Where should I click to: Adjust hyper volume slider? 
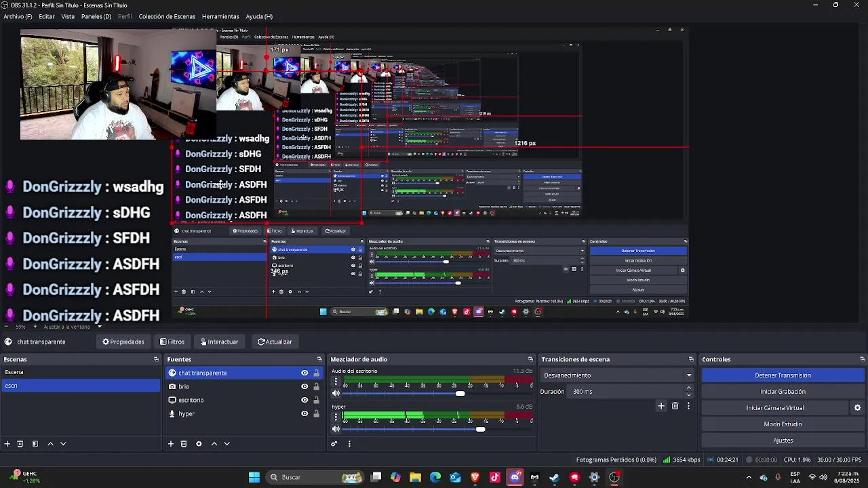481,429
